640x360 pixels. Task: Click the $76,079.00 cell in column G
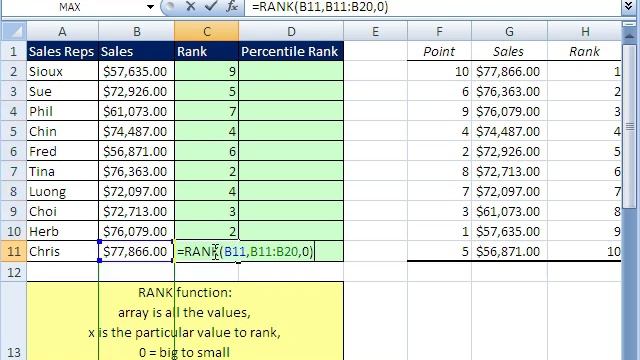pos(509,111)
